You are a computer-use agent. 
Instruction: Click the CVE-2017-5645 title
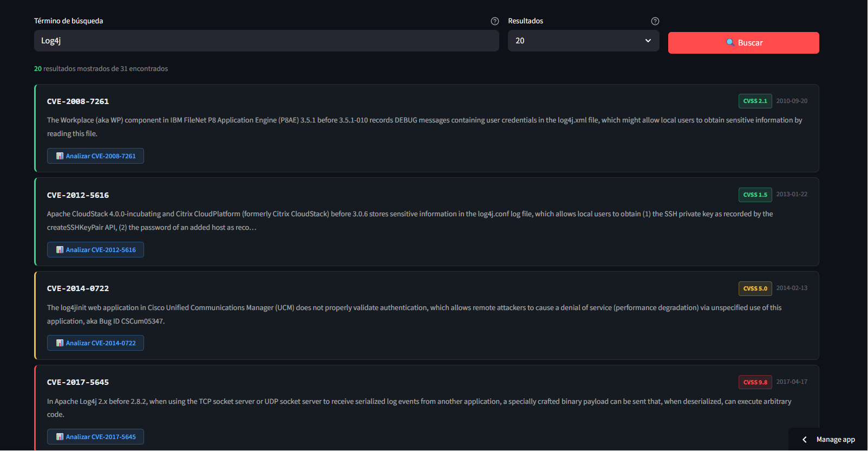[x=78, y=382]
